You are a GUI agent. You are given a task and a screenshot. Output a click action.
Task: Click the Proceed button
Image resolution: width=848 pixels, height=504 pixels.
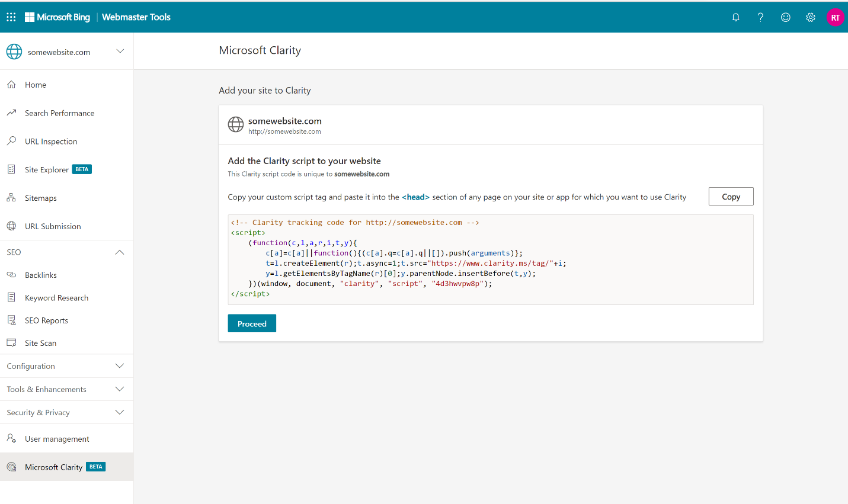[x=252, y=323]
